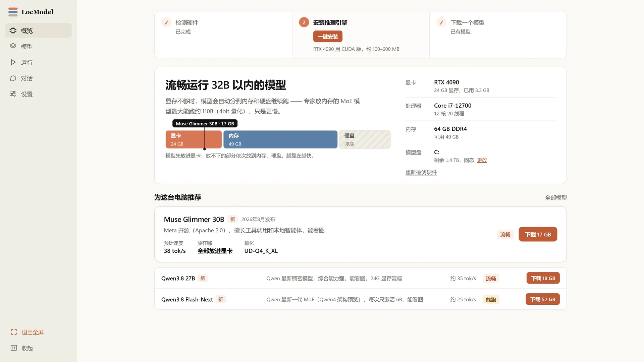Select the 检测硬件 step
Viewport: 644px width, 362px height.
point(223,35)
